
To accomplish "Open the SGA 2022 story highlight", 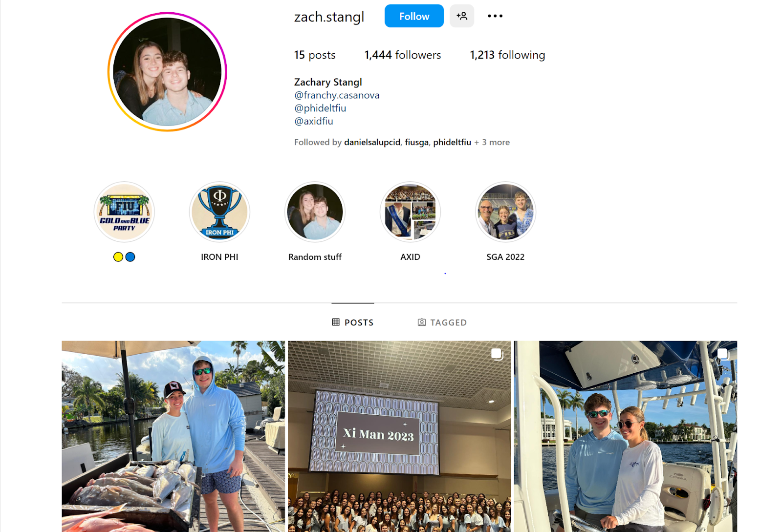I will [x=505, y=212].
